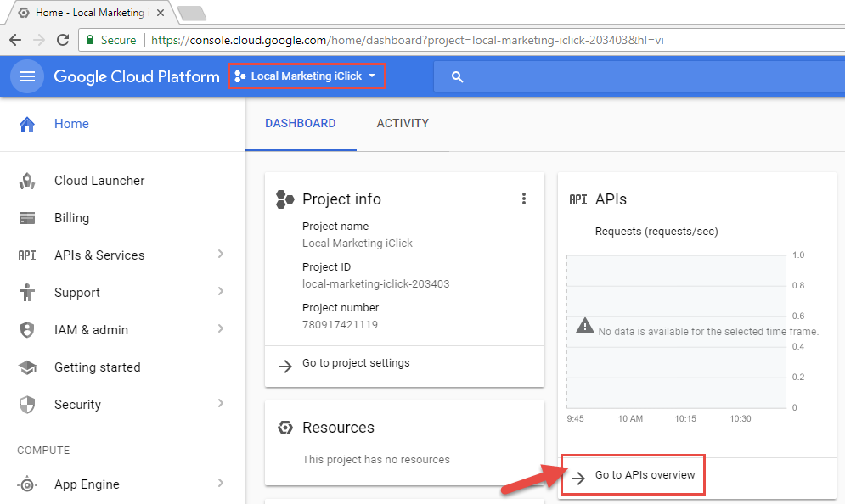Click the Google Cloud Platform logo text
845x504 pixels.
(137, 77)
